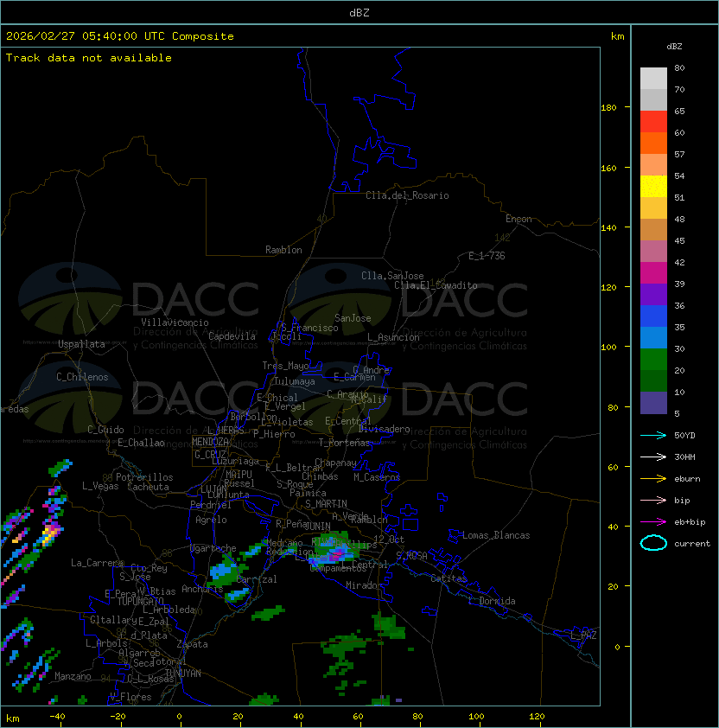Click the Manzano label
Viewport: 719px width, 728px height.
point(73,676)
